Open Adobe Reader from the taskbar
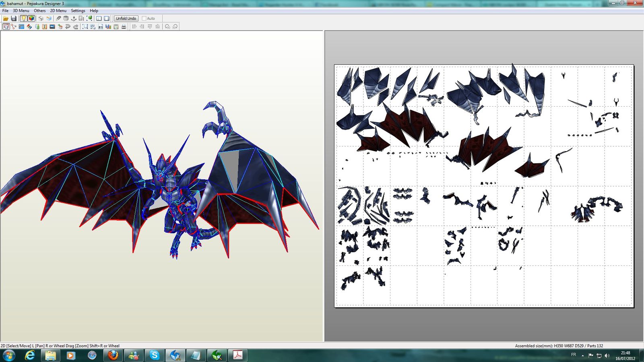644x362 pixels. click(x=238, y=355)
